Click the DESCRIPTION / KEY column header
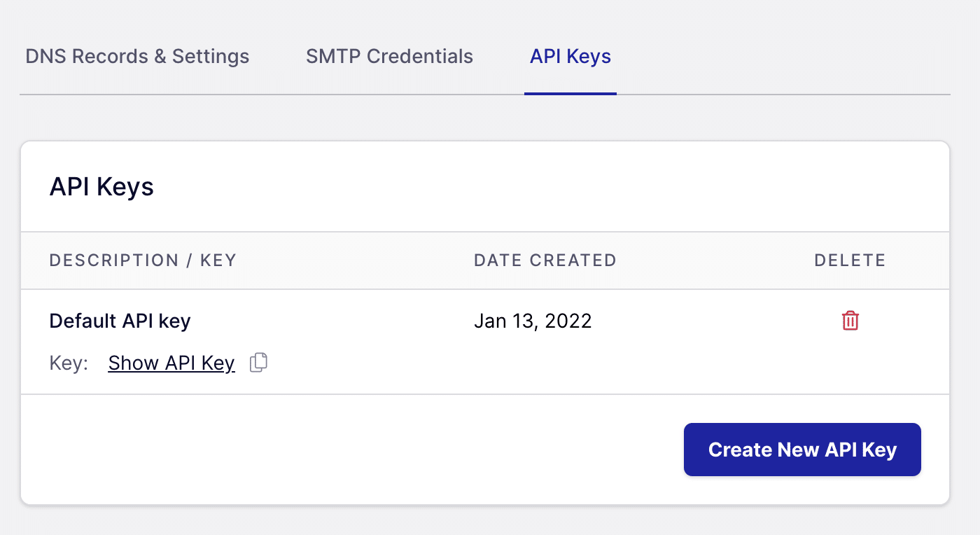This screenshot has width=980, height=535. tap(143, 260)
